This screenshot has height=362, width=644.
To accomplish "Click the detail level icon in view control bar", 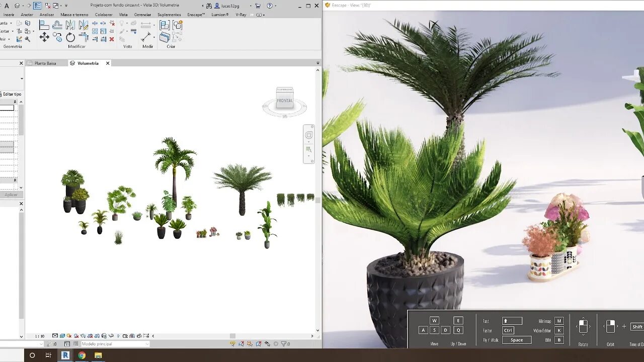I will click(55, 336).
